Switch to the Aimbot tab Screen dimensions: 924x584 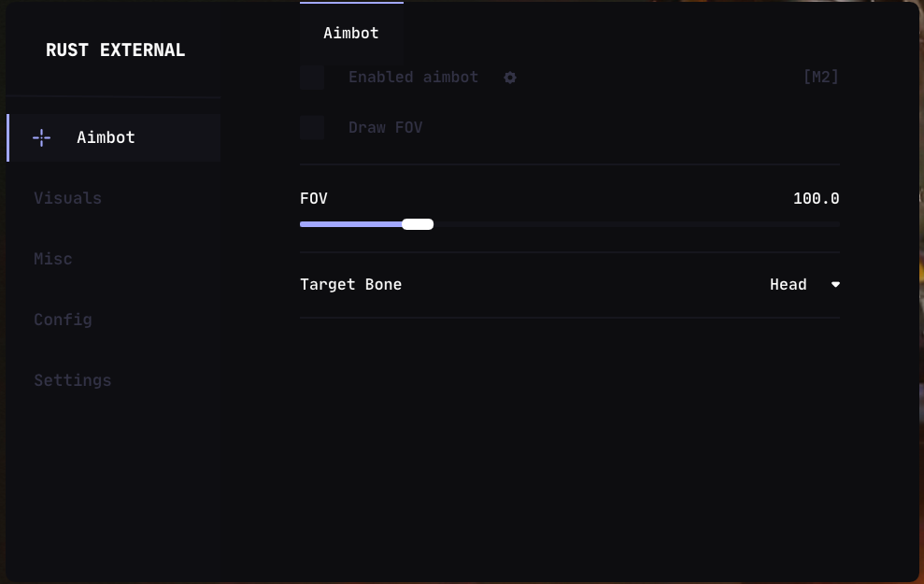351,33
